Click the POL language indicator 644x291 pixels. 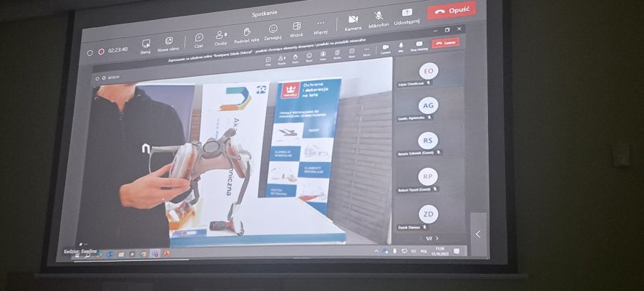tap(424, 251)
